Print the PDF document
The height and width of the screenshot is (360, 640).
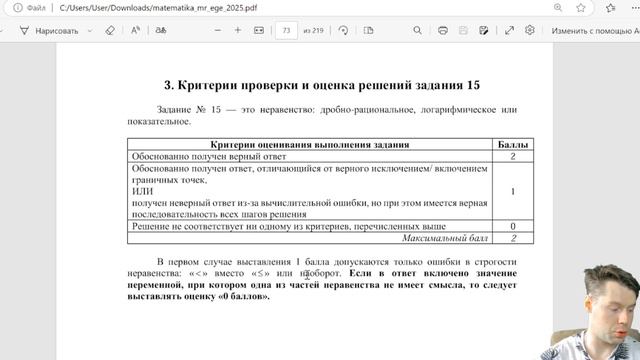pyautogui.click(x=443, y=31)
